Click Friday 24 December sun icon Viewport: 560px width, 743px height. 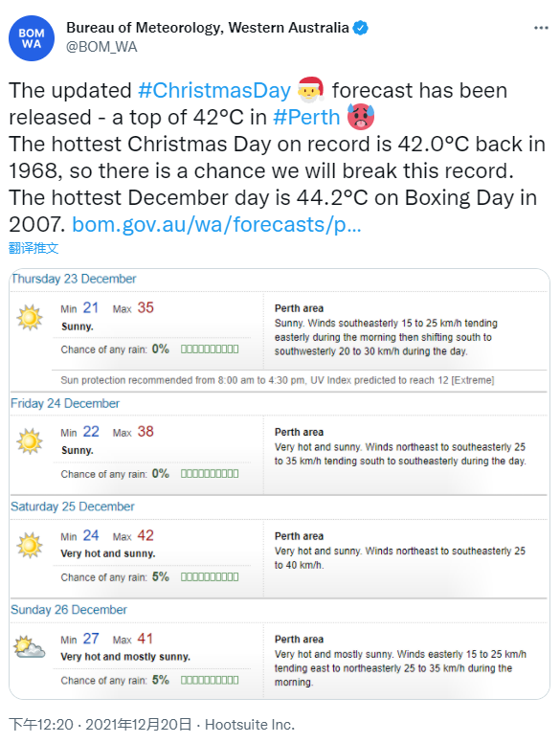(30, 441)
